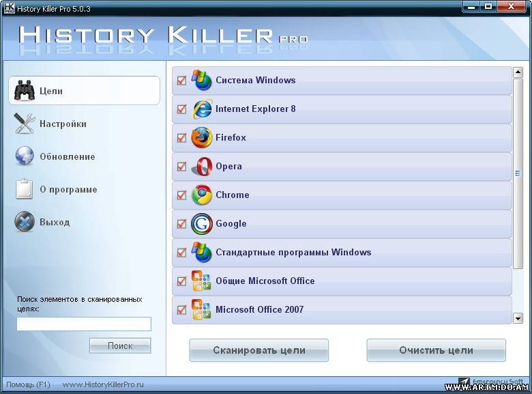The width and height of the screenshot is (532, 394).
Task: Select the Стандартные программы Windows row text
Action: pos(293,253)
